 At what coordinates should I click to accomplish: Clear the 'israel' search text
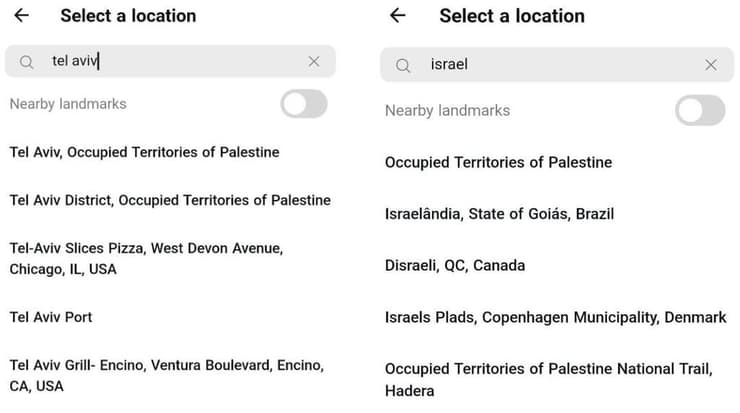click(711, 65)
